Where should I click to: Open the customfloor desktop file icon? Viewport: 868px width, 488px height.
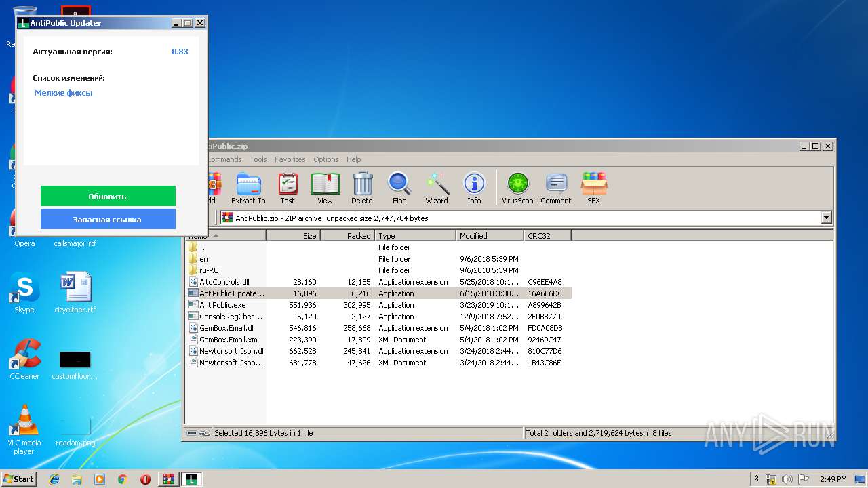point(75,365)
